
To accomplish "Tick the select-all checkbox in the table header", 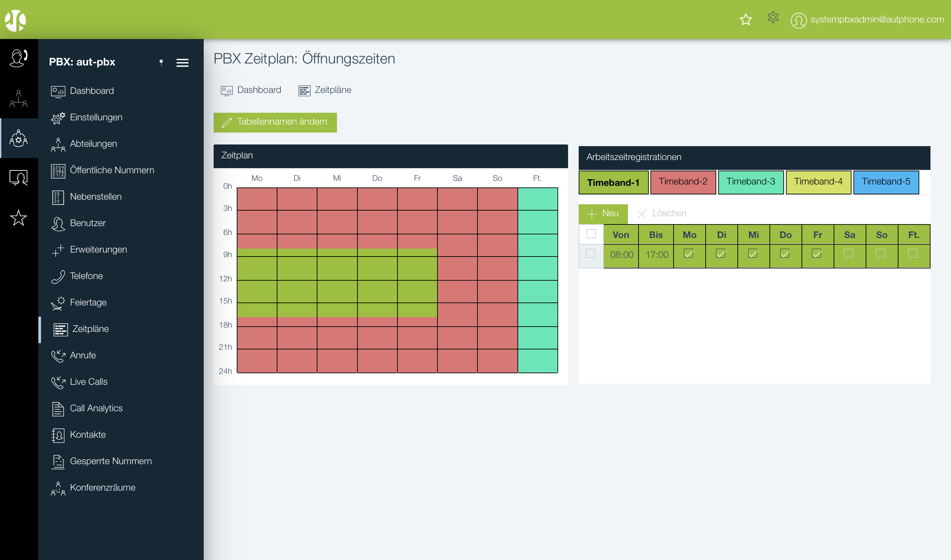I will click(591, 234).
